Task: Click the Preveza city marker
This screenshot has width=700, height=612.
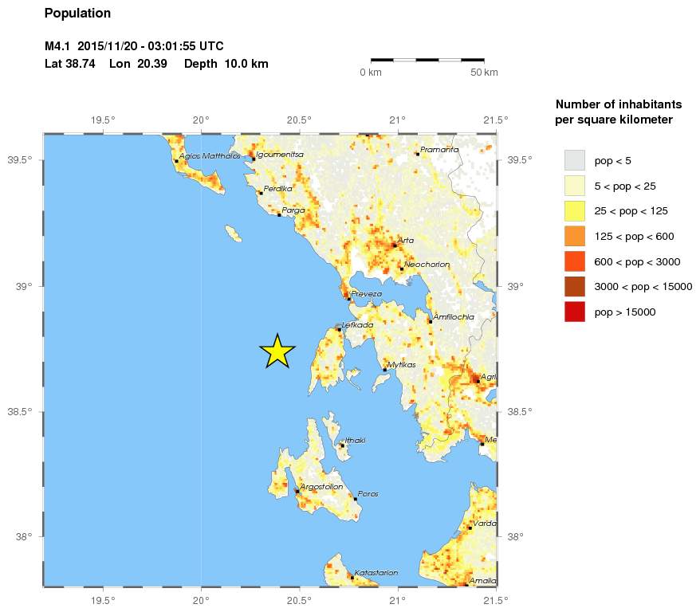Action: tap(349, 299)
